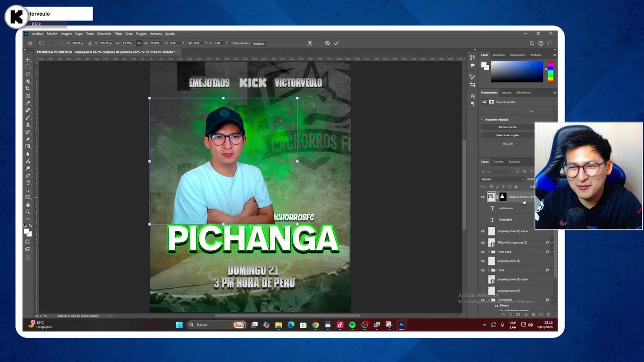Select the Horizontal Type tool

[28, 183]
